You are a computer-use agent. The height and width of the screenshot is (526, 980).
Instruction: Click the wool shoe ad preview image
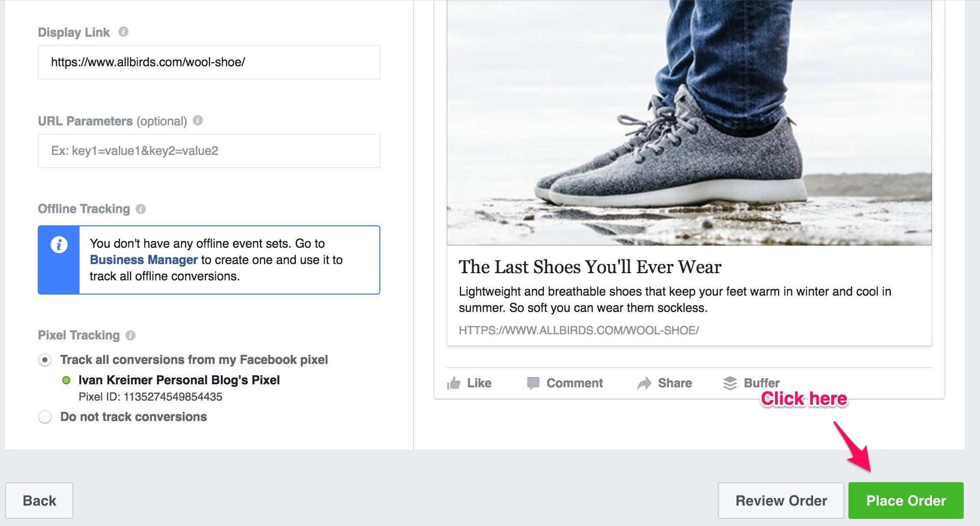coord(689,122)
